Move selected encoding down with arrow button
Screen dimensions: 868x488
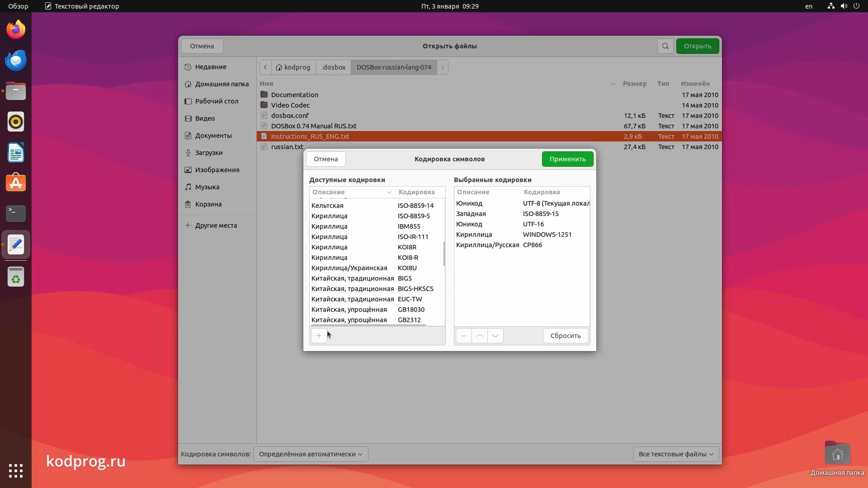495,336
